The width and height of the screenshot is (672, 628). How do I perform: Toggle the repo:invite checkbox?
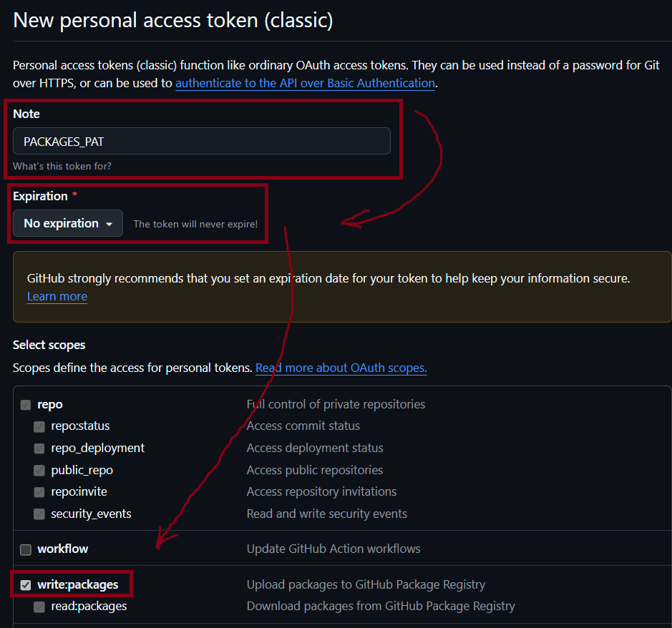39,492
